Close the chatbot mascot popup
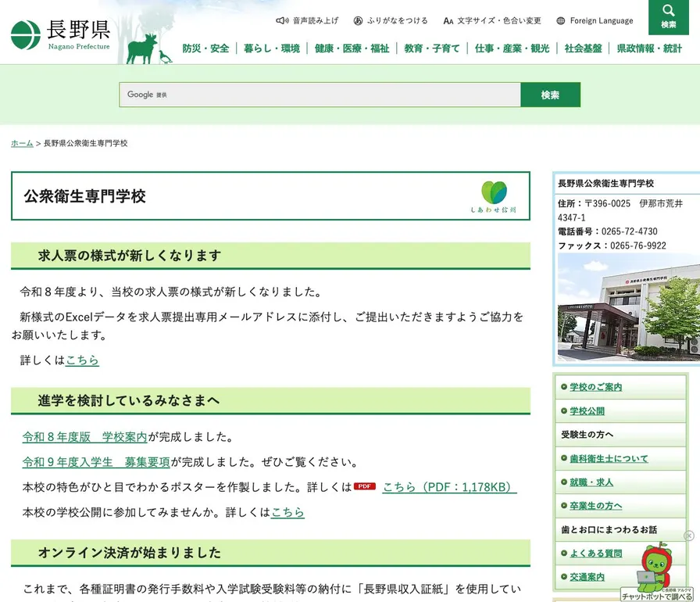Viewport: 700px width, 602px height. 689,536
